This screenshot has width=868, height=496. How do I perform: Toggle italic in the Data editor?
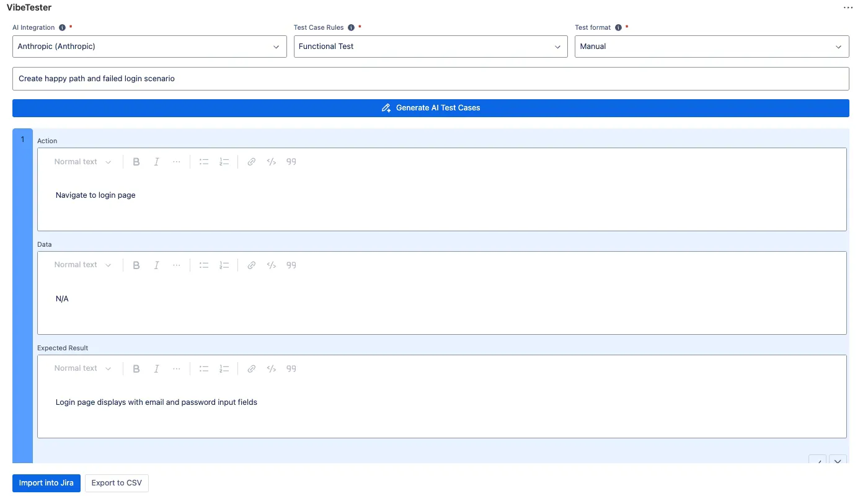[156, 265]
